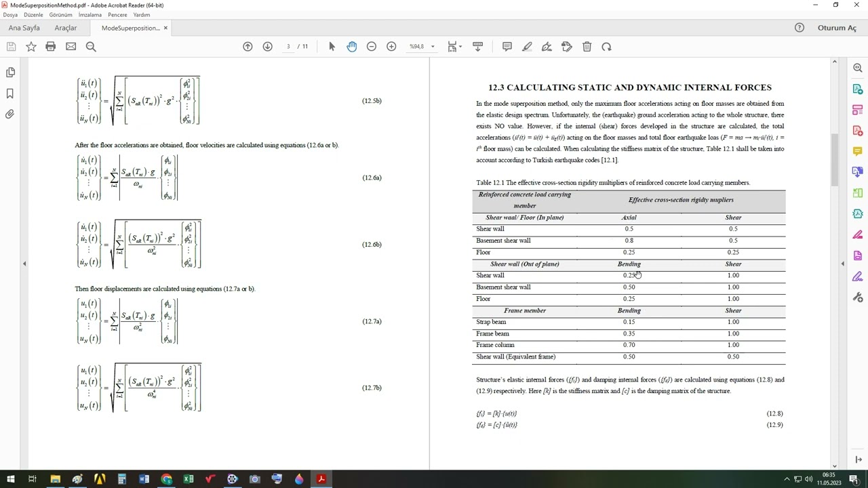Collapse the right tools pane arrow
868x488 pixels.
click(843, 264)
